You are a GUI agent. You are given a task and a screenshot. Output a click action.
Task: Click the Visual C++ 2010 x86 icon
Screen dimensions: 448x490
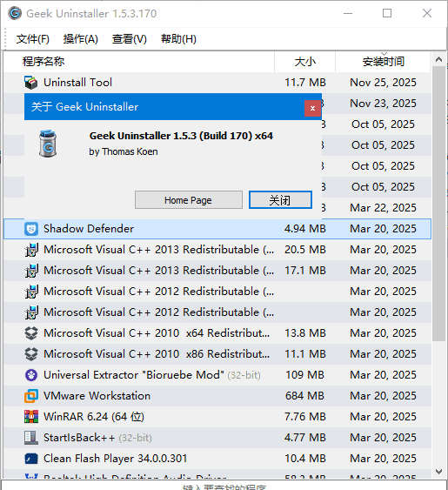tap(31, 354)
